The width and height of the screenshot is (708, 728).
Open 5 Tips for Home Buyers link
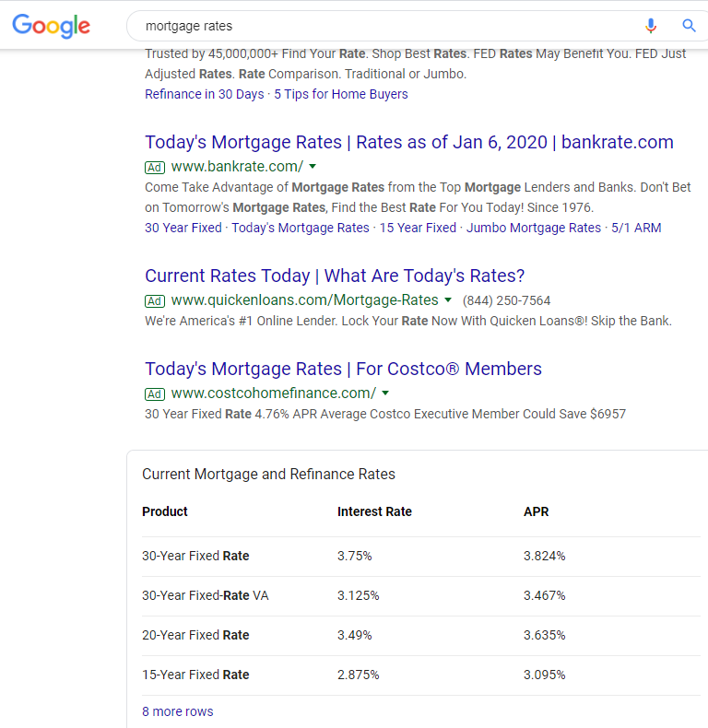(x=341, y=94)
